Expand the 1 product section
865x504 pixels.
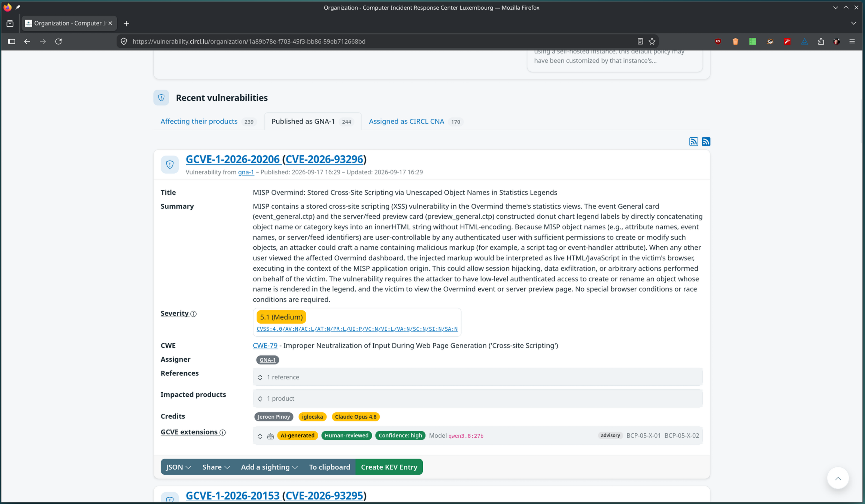477,398
